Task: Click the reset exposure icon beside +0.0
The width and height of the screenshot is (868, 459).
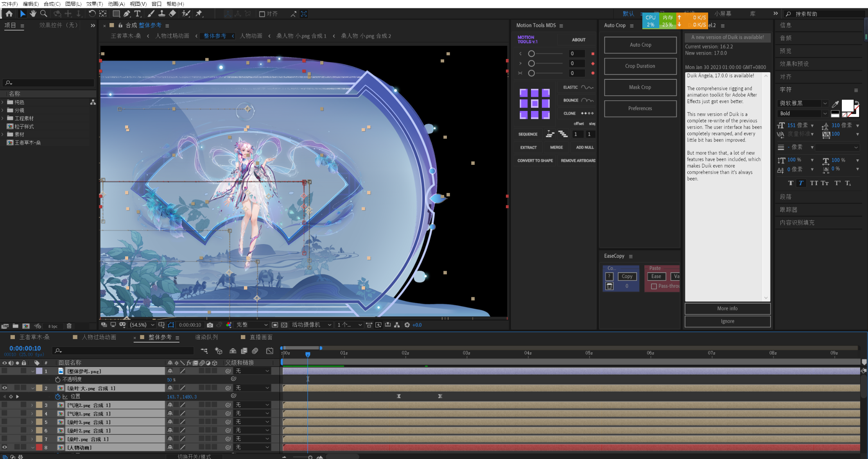Action: [407, 325]
